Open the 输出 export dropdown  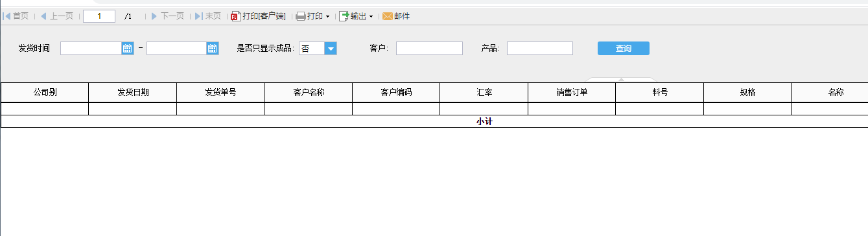[x=357, y=16]
